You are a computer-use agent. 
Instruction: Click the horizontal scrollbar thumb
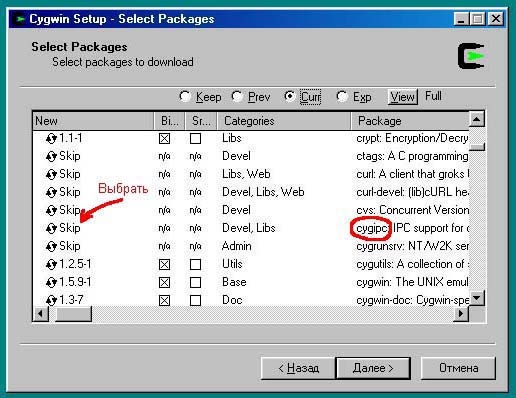point(73,314)
